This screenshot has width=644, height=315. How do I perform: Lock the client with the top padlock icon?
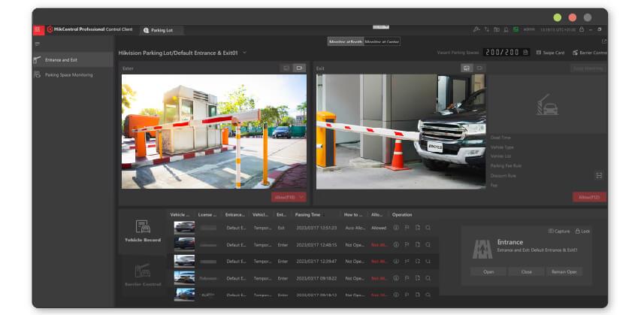[x=582, y=29]
